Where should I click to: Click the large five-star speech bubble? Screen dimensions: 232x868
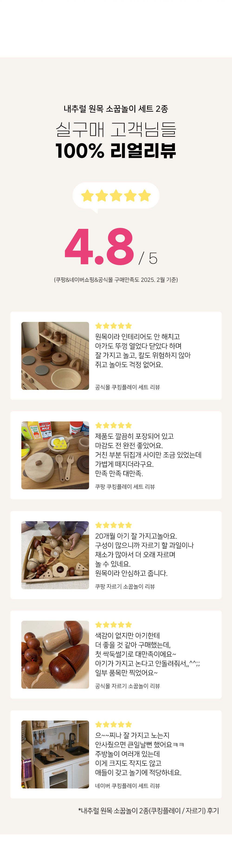pos(116,196)
